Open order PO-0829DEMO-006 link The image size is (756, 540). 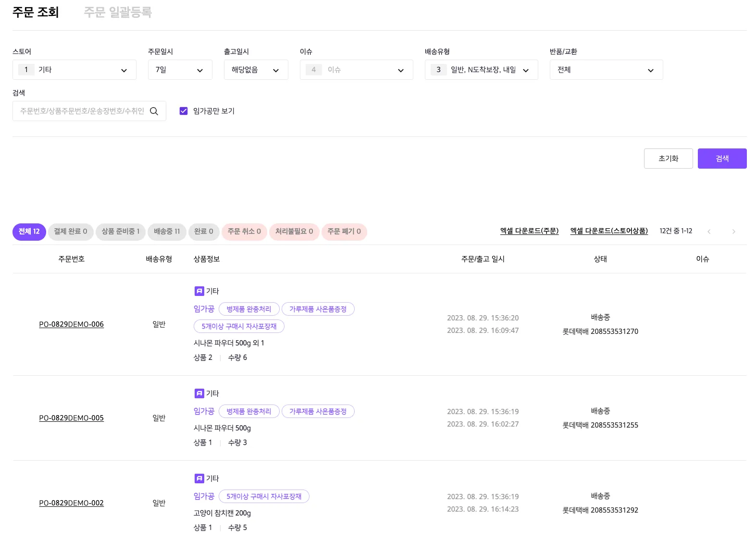(71, 324)
